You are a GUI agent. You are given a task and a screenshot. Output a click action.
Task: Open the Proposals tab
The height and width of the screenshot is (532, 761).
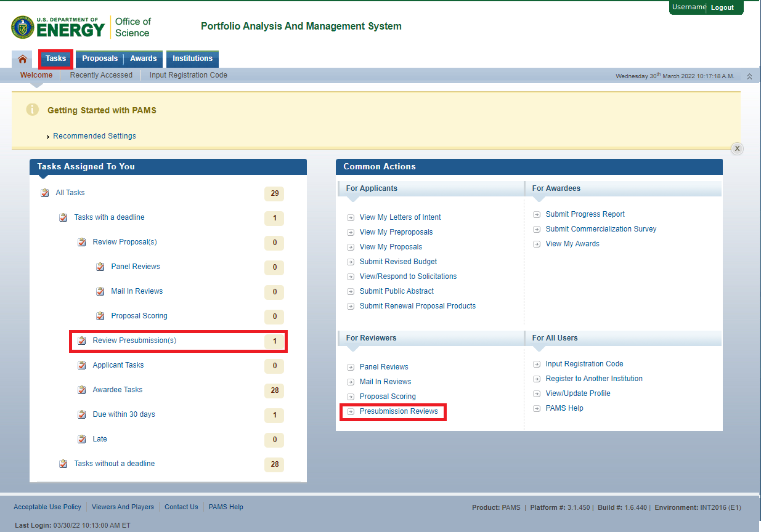coord(100,59)
